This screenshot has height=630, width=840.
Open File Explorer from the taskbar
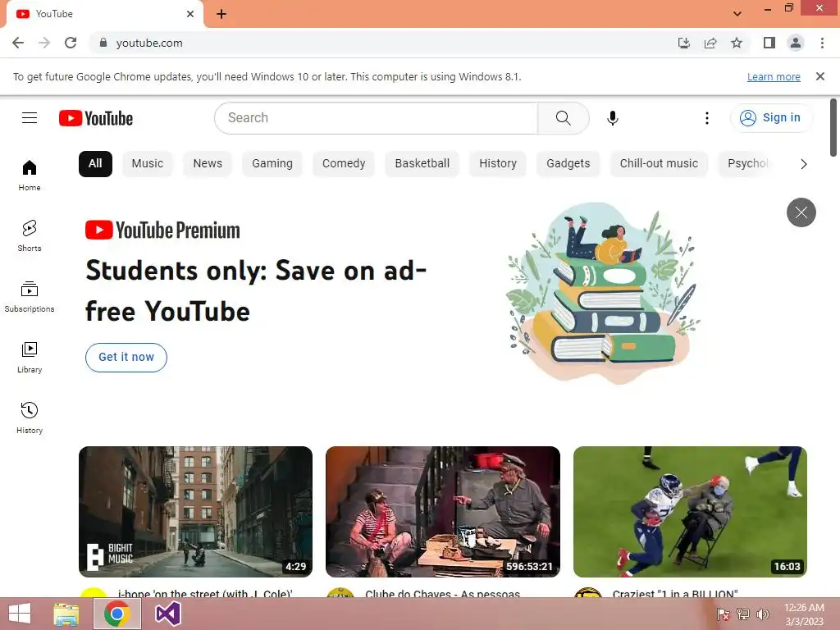tap(66, 614)
